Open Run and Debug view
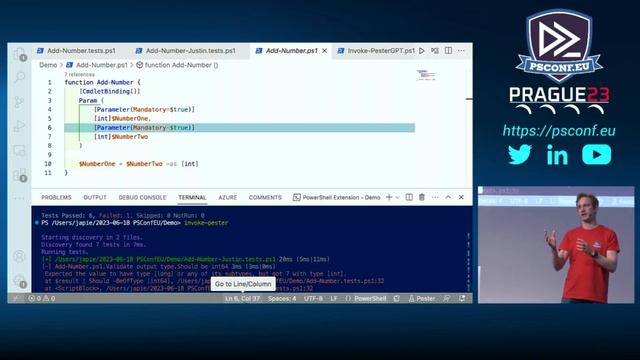The image size is (640, 360). 19,126
